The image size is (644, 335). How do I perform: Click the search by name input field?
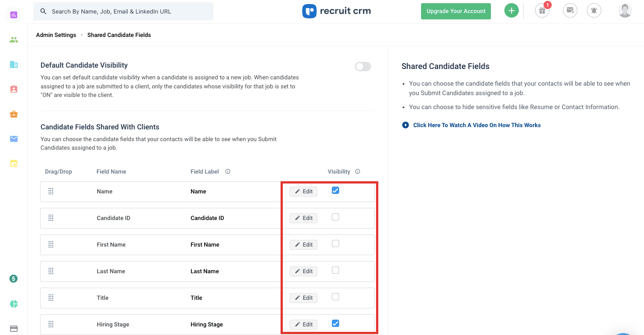pos(123,11)
